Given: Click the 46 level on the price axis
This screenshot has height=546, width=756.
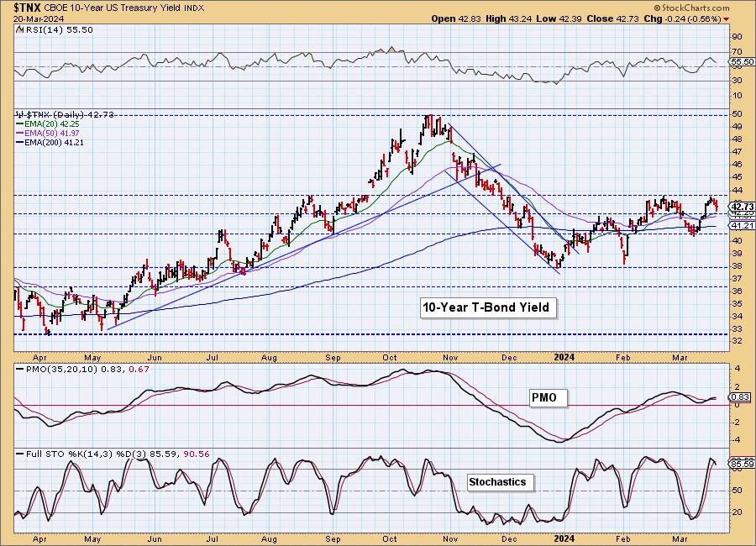Looking at the screenshot, I should (737, 165).
